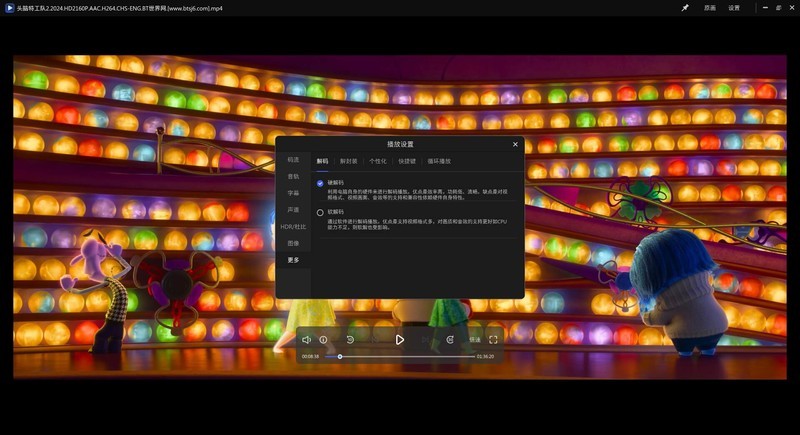Open the 图像 sidebar section
The width and height of the screenshot is (800, 435).
(x=293, y=243)
